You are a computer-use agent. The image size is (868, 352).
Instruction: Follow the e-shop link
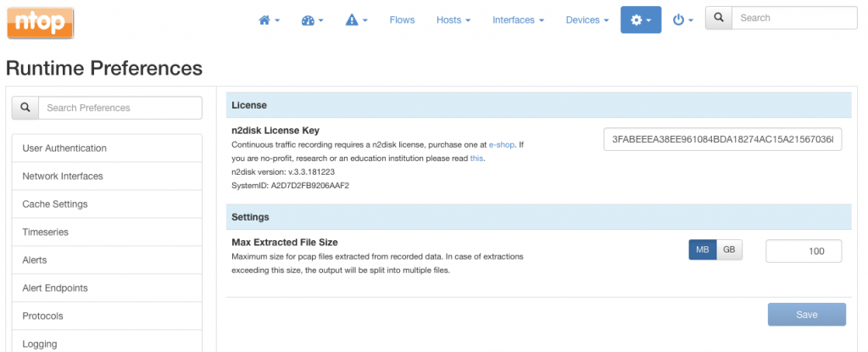[502, 145]
